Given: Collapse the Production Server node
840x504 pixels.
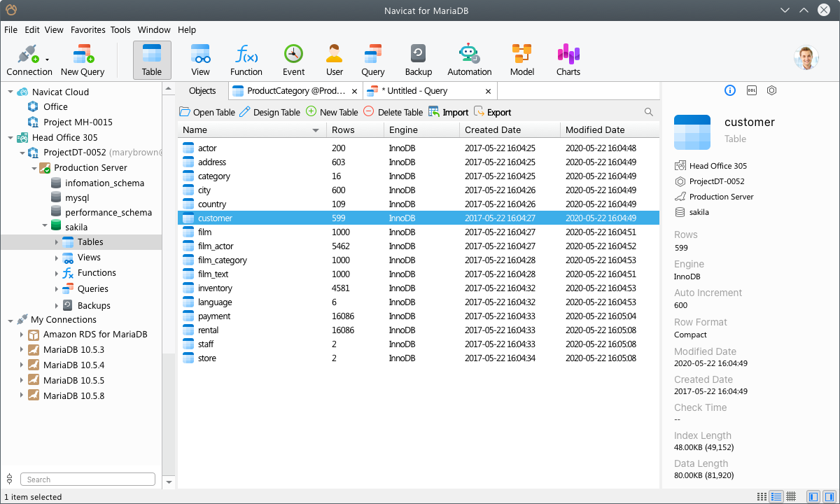Looking at the screenshot, I should click(x=34, y=168).
